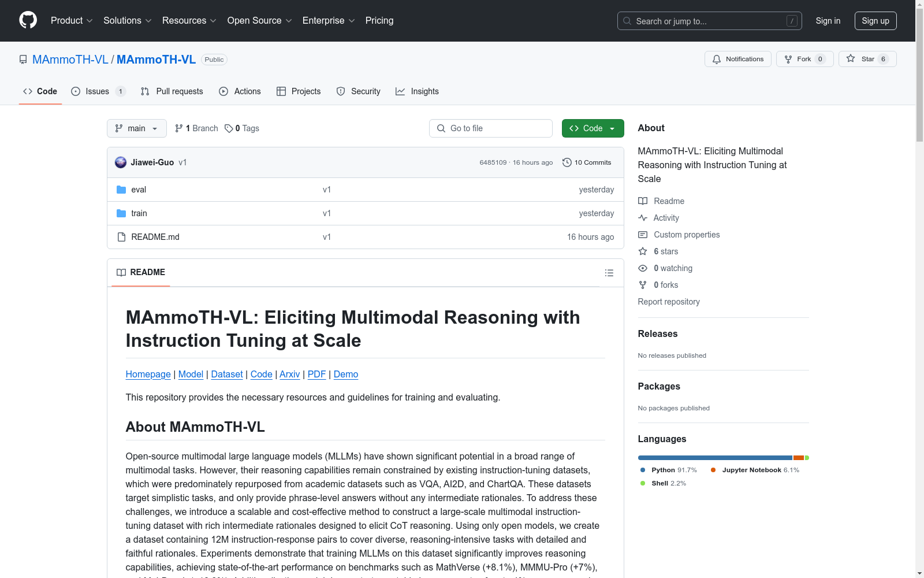
Task: View the 0 Tags list
Action: coord(242,128)
